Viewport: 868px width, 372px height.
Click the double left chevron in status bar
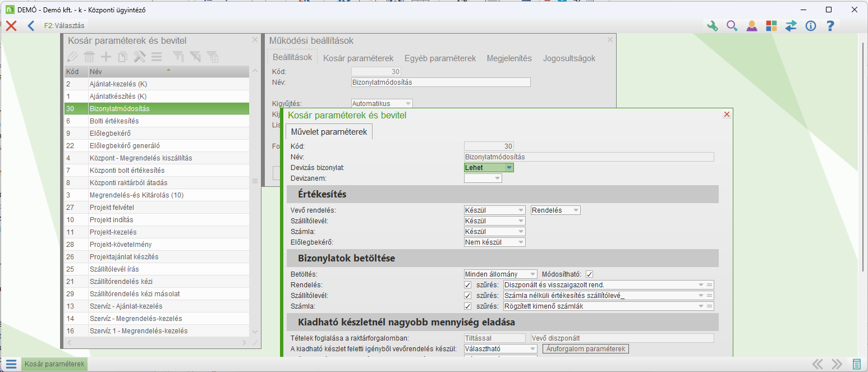pyautogui.click(x=818, y=364)
